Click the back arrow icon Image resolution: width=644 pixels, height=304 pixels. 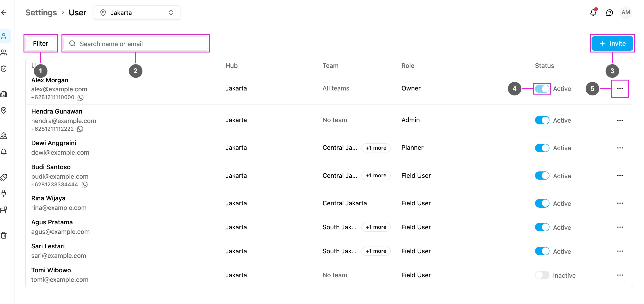4,13
